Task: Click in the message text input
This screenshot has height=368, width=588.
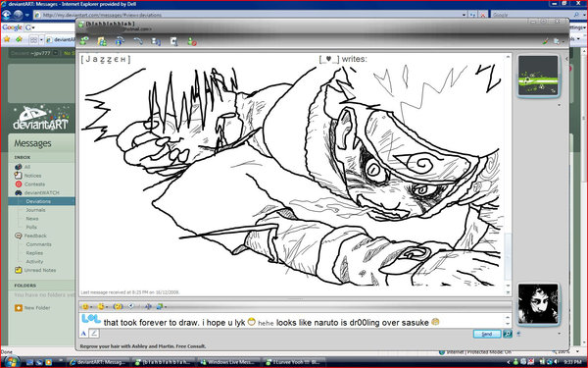Action: pyautogui.click(x=292, y=321)
